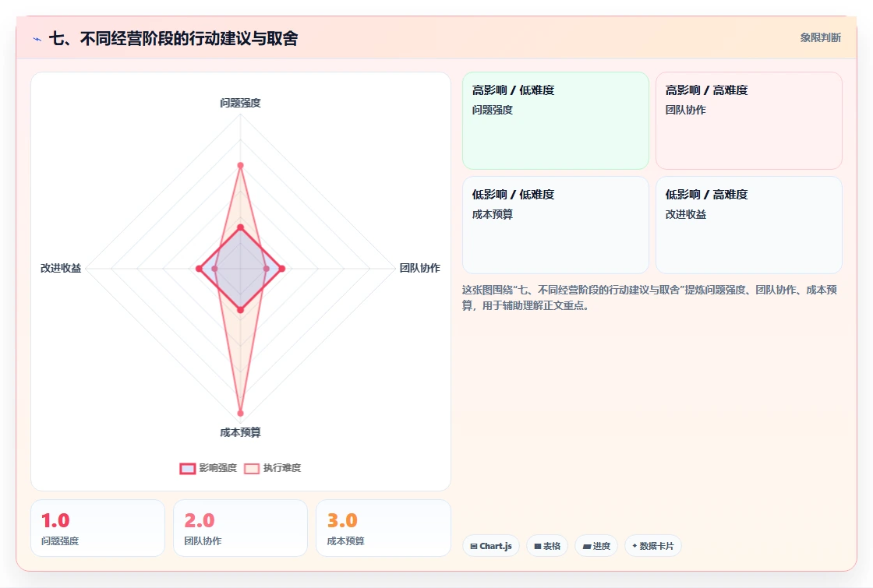The image size is (873, 588).
Task: Click the section title 七、不同经营阶段的行动建议与取舍
Action: click(173, 38)
